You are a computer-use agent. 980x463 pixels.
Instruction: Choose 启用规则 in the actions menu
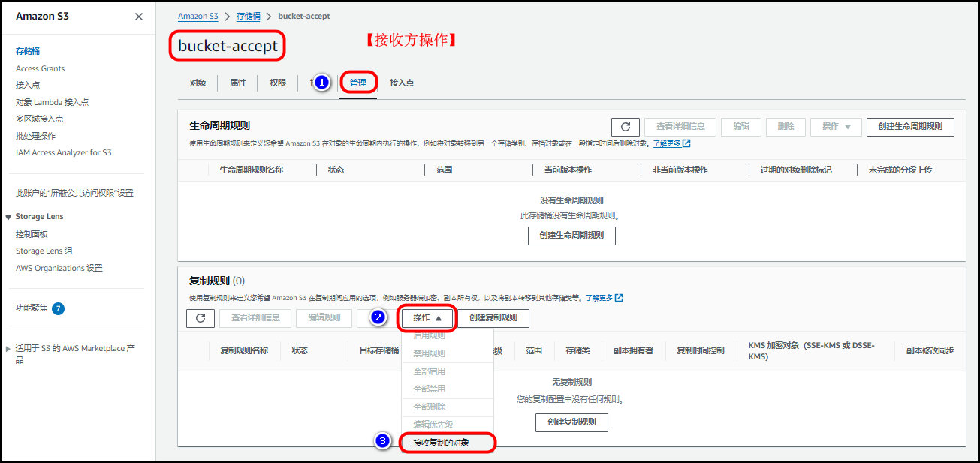[x=430, y=336]
